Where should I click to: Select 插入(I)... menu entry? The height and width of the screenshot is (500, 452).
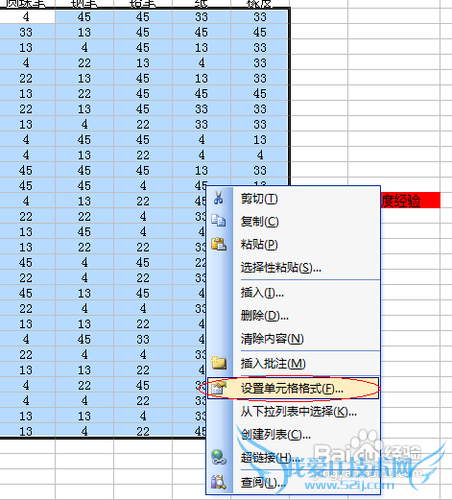coord(293,293)
